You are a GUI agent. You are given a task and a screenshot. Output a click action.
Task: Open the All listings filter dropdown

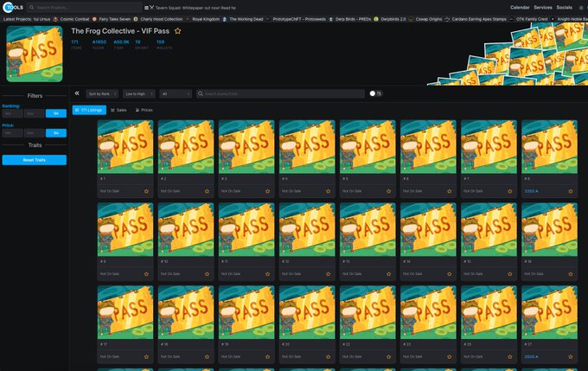176,93
